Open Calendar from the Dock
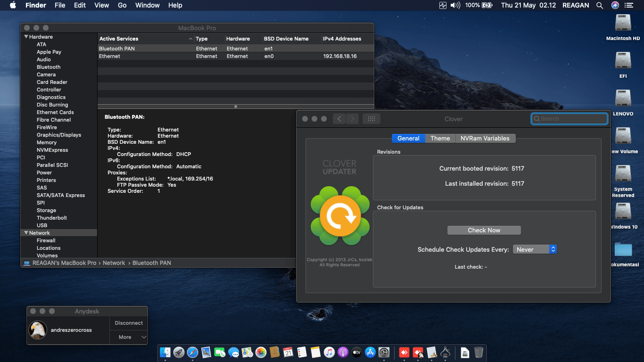Viewport: 644px width, 362px height. coord(288,352)
